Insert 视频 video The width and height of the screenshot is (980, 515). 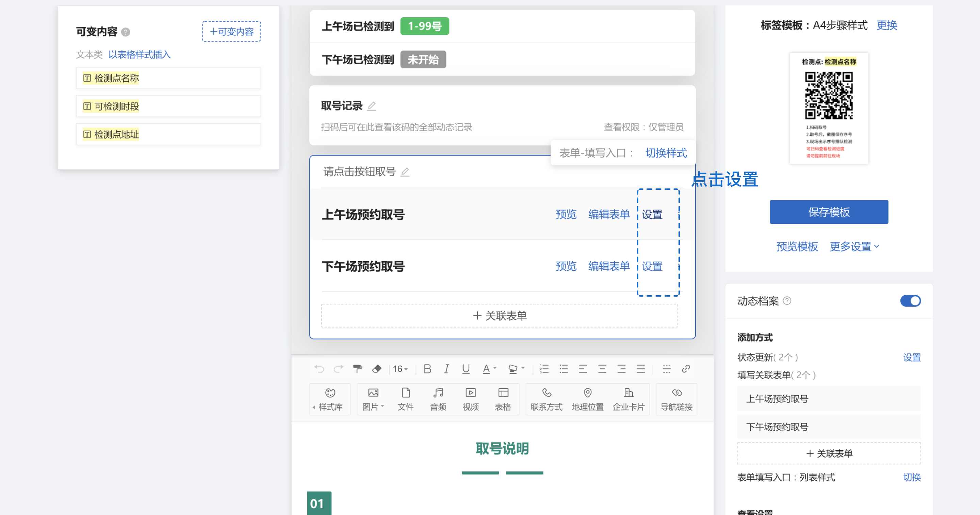(471, 399)
